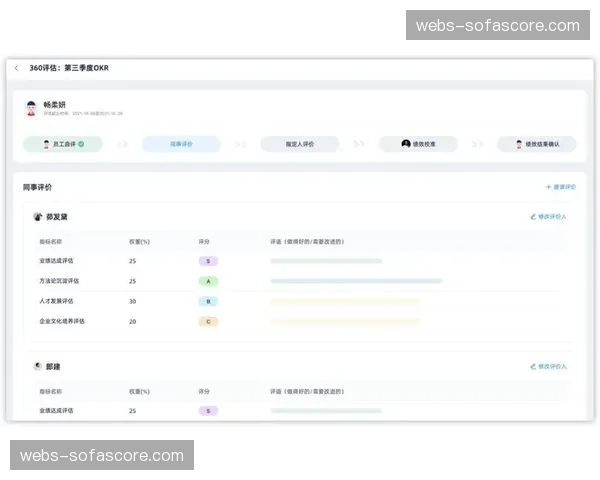This screenshot has width=600, height=480.
Task: Select the 同事评价 step
Action: (x=181, y=144)
